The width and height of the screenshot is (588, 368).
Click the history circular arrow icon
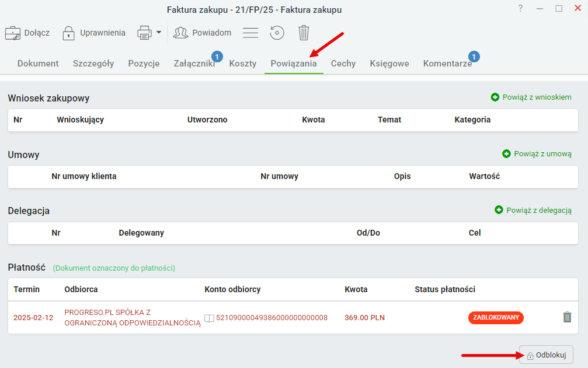click(x=277, y=33)
